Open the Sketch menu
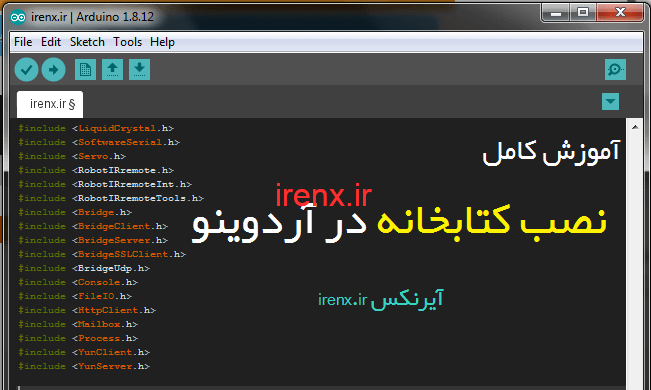The width and height of the screenshot is (651, 390). point(87,42)
